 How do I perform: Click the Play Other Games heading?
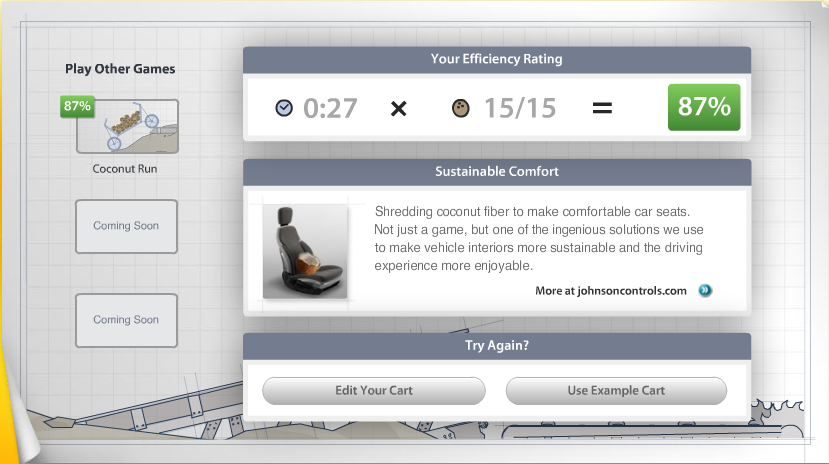tap(120, 69)
